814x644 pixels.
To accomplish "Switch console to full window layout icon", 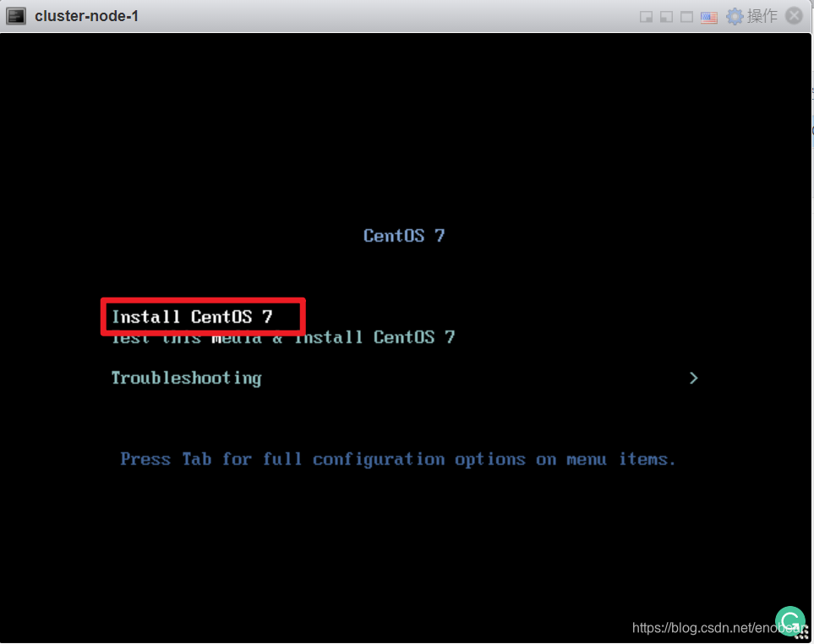I will [686, 17].
